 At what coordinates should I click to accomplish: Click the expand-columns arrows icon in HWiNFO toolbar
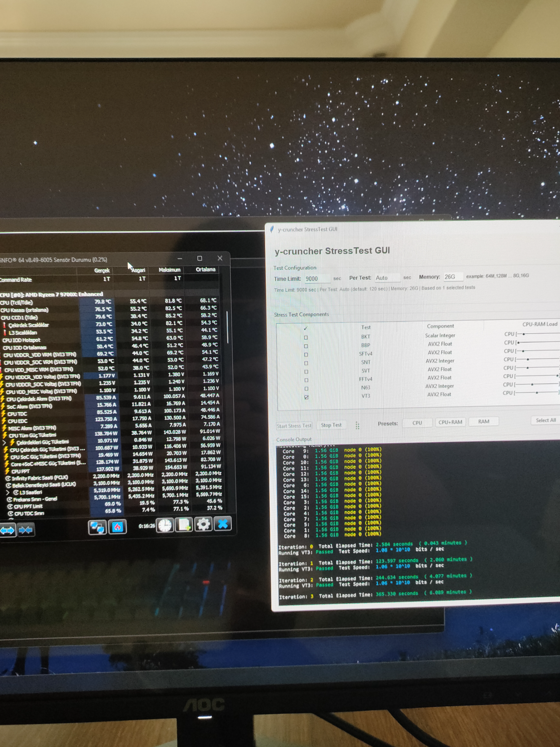click(8, 530)
